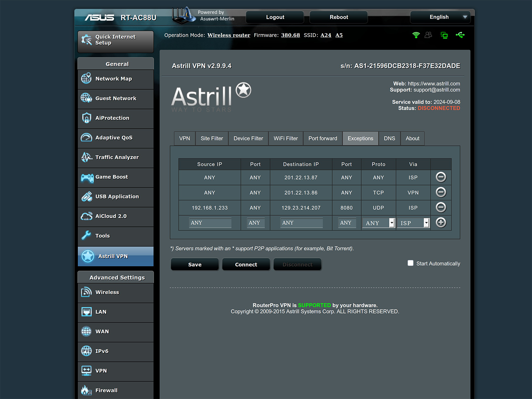The width and height of the screenshot is (532, 399).
Task: Click the Guest Network icon
Action: click(x=86, y=98)
